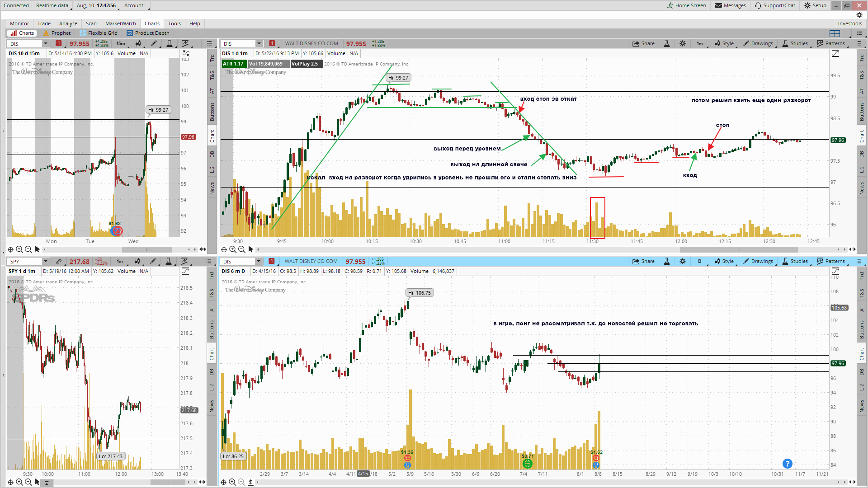Open DB side tab of SPY chart
868x488 pixels.
(x=211, y=372)
